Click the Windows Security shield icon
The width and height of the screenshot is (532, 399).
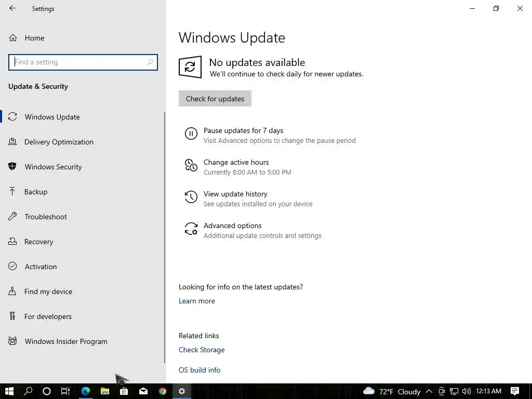coord(12,166)
